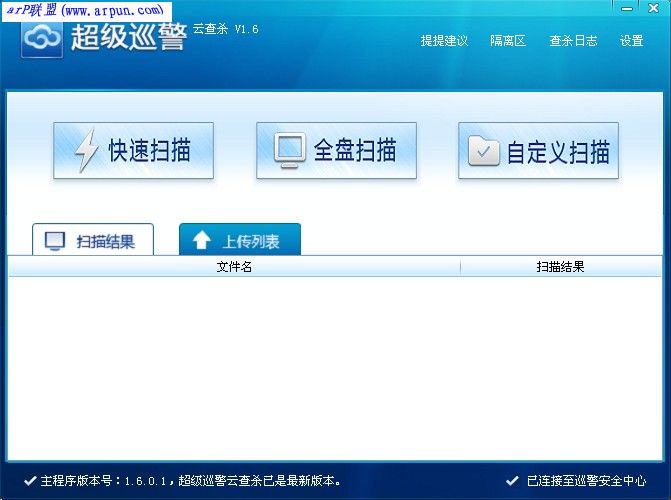Start a quick scan with 快速扫描
The image size is (671, 500).
[133, 151]
